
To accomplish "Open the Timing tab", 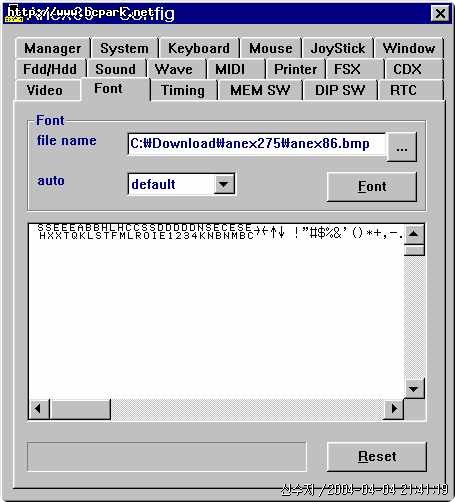I will click(x=183, y=90).
